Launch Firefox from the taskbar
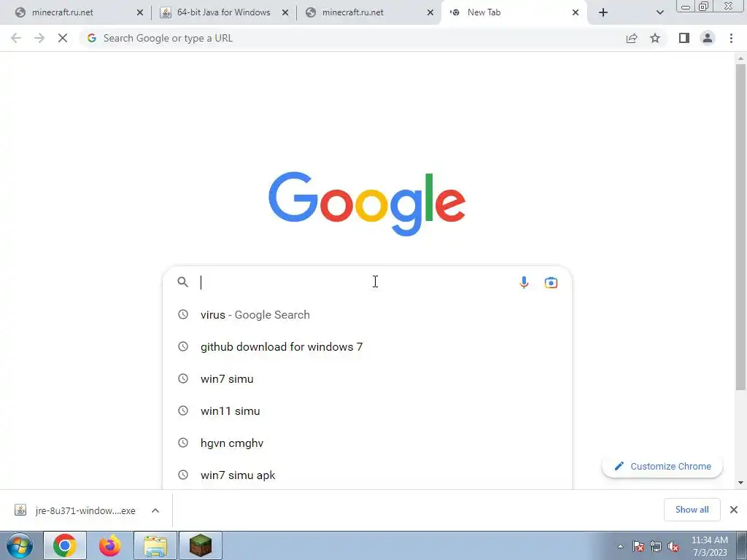The height and width of the screenshot is (560, 747). coord(109,545)
